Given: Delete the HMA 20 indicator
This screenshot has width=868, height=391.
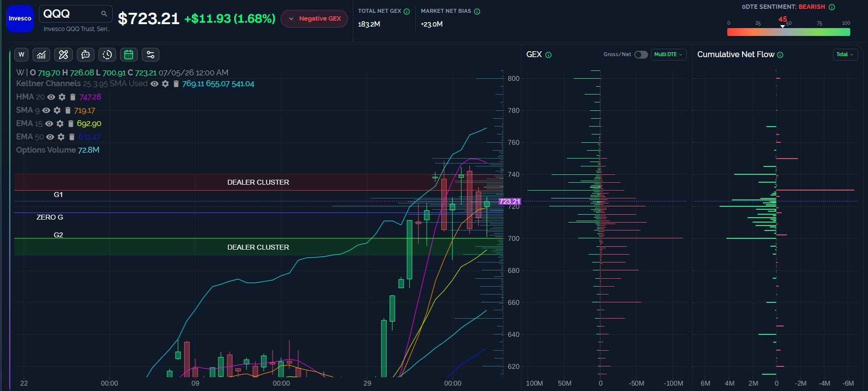Looking at the screenshot, I should [72, 97].
